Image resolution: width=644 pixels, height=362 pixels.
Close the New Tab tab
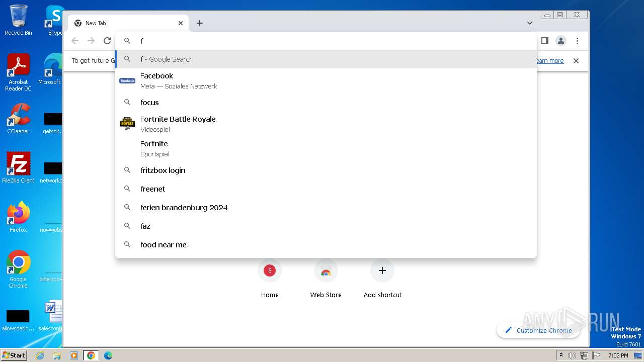(x=181, y=23)
